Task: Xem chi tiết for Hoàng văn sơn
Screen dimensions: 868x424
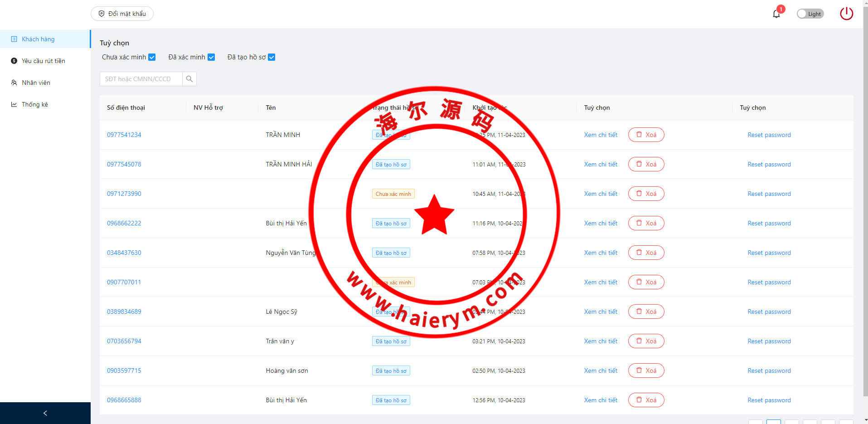Action: pyautogui.click(x=601, y=370)
